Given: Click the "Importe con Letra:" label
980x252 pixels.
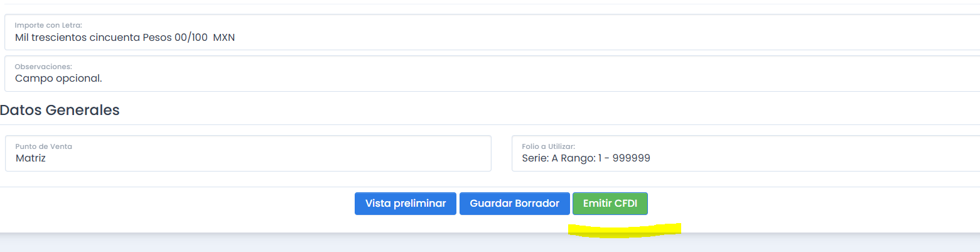Looking at the screenshot, I should (x=48, y=25).
